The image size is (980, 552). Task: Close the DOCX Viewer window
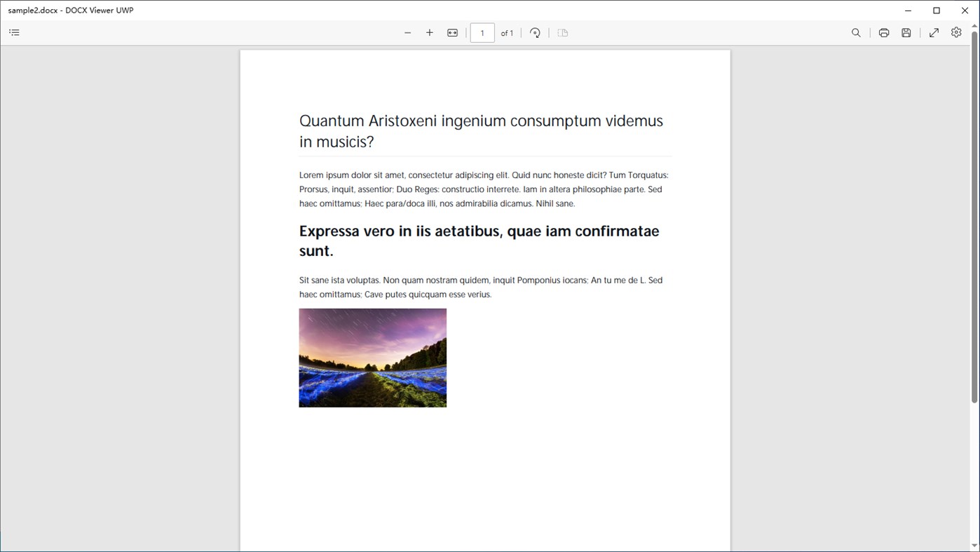point(965,11)
